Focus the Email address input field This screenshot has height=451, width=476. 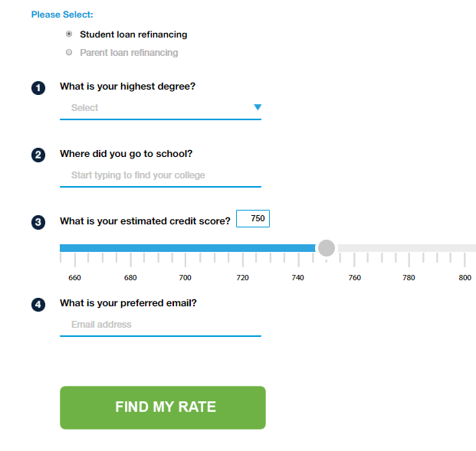click(x=160, y=325)
